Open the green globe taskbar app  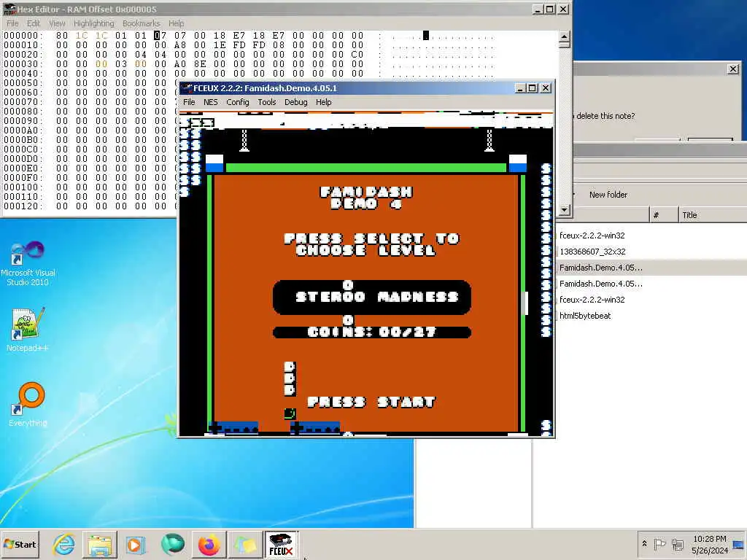(x=172, y=544)
